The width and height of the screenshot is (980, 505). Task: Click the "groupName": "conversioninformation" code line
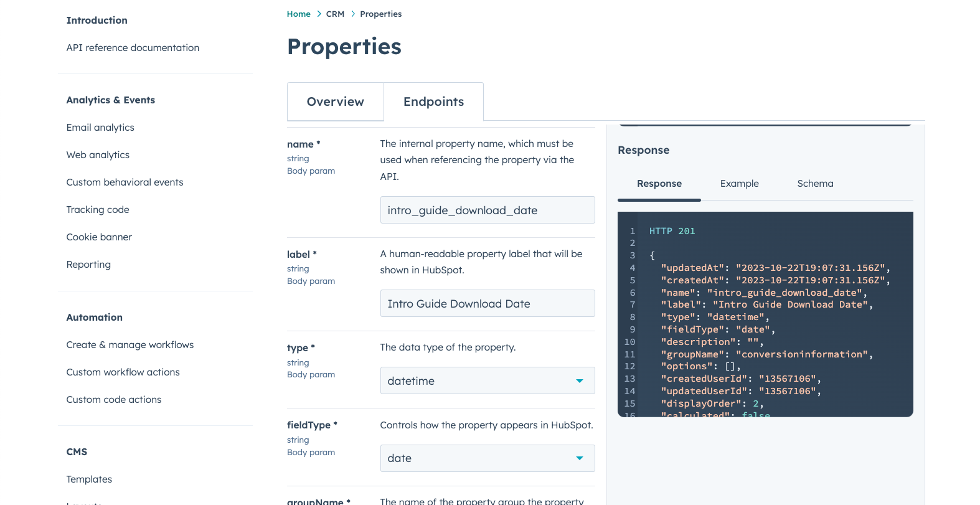pos(767,354)
